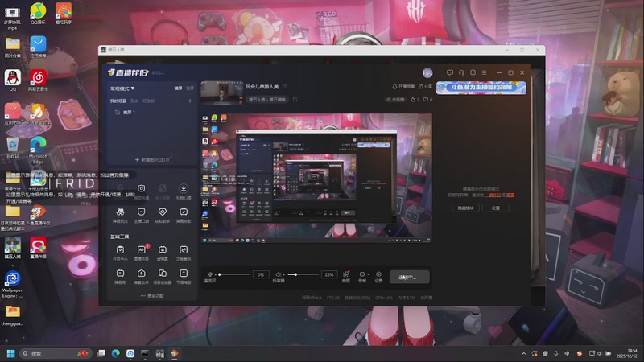
Task: Add a new scene with plus icon
Action: click(190, 101)
